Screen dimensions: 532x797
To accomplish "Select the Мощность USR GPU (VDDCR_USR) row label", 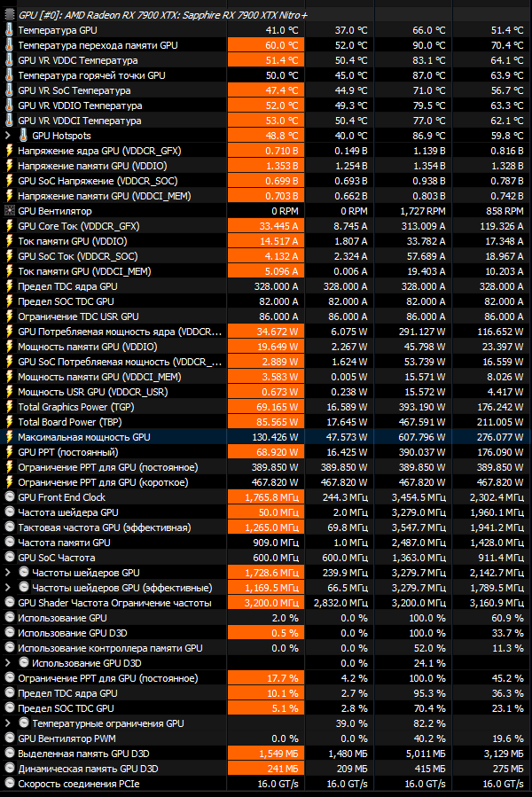I will click(93, 392).
